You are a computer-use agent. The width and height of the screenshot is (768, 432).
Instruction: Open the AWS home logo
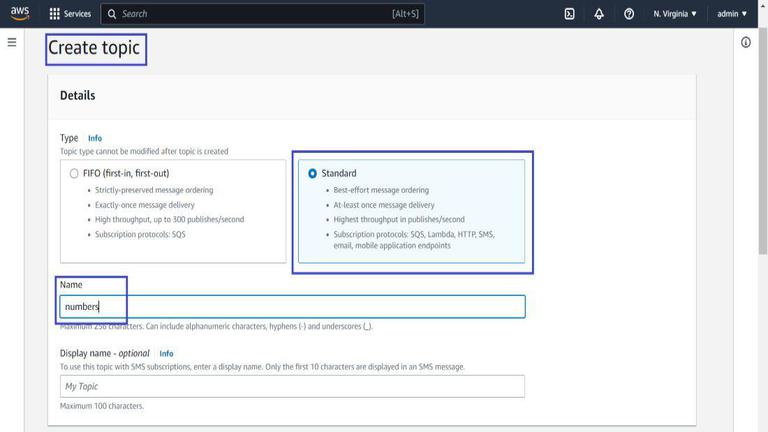[x=20, y=13]
